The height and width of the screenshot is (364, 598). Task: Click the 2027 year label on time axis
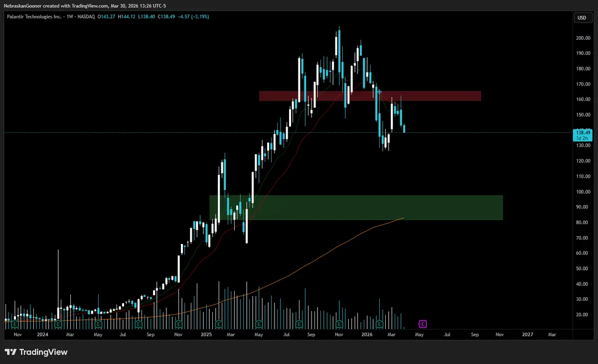coord(528,335)
